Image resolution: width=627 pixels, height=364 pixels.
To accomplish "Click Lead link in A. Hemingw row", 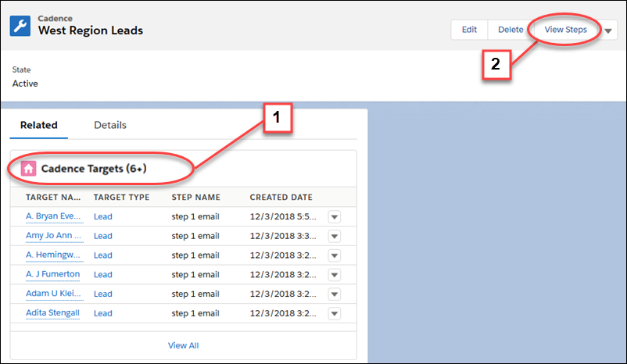I will [x=102, y=255].
